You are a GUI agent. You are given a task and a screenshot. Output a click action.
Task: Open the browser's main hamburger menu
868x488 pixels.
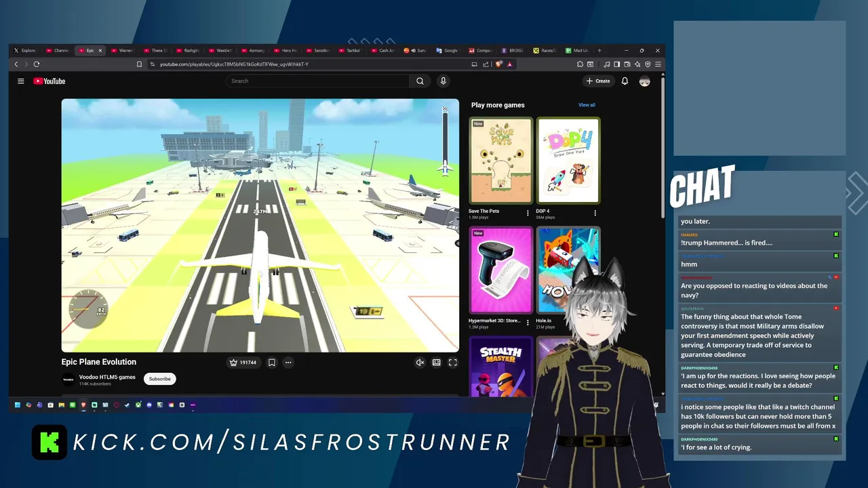[x=658, y=64]
